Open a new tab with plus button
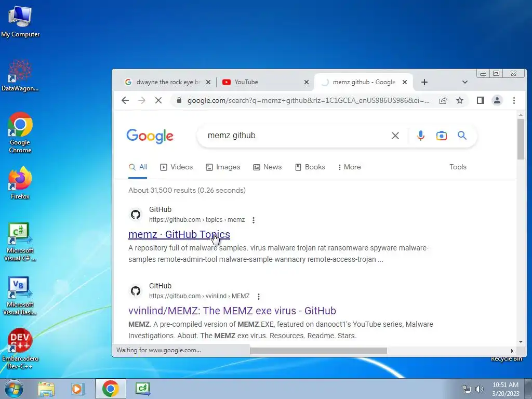Screen dimensions: 532x399 424,82
